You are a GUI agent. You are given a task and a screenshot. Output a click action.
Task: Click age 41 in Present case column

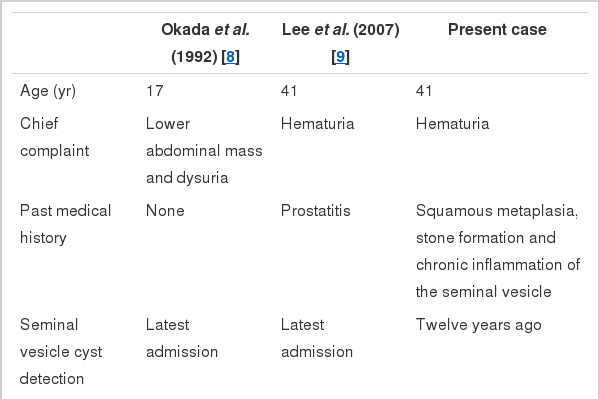(424, 91)
